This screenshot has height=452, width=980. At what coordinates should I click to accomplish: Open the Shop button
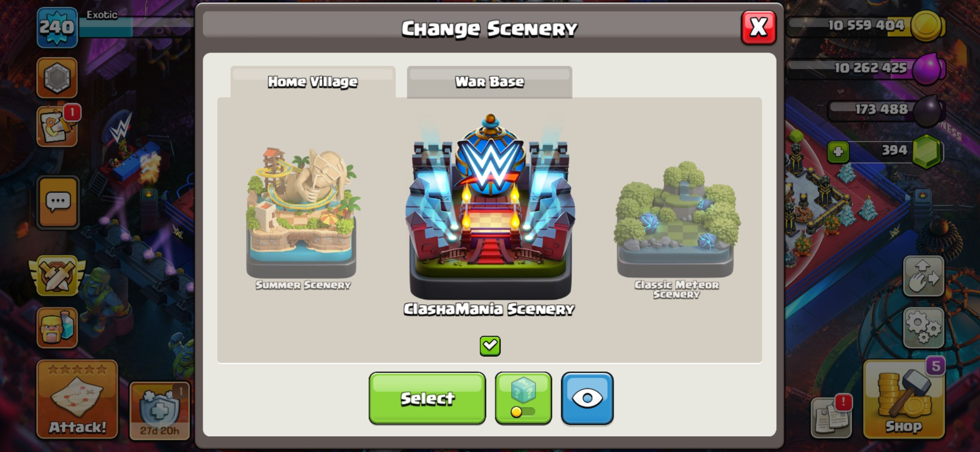click(x=904, y=399)
